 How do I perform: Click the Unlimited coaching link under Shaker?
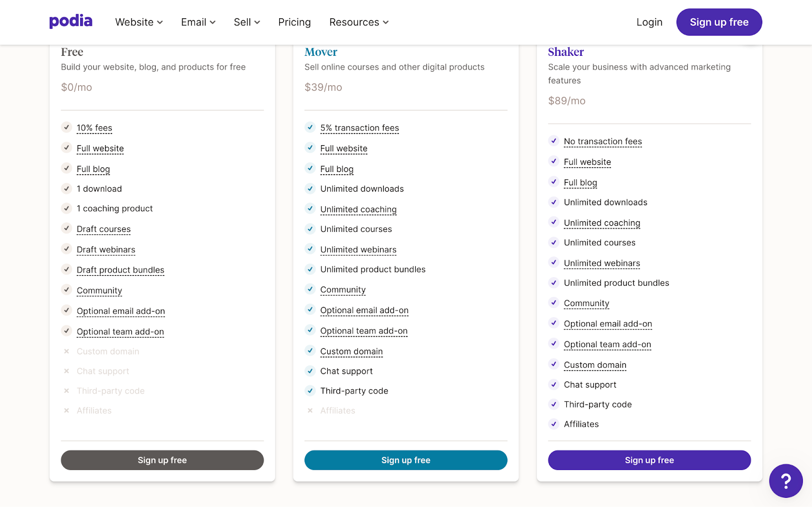click(602, 223)
